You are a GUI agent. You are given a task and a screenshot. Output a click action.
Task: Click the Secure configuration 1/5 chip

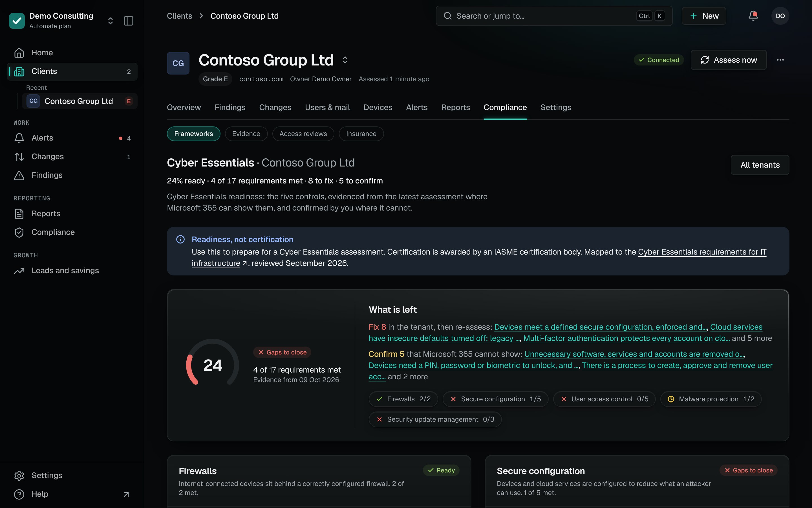[495, 399]
